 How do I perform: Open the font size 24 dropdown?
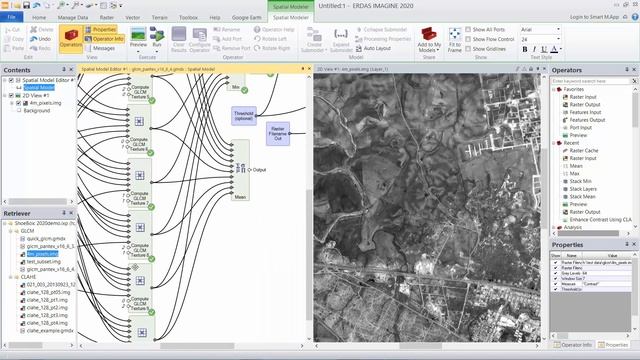click(558, 39)
